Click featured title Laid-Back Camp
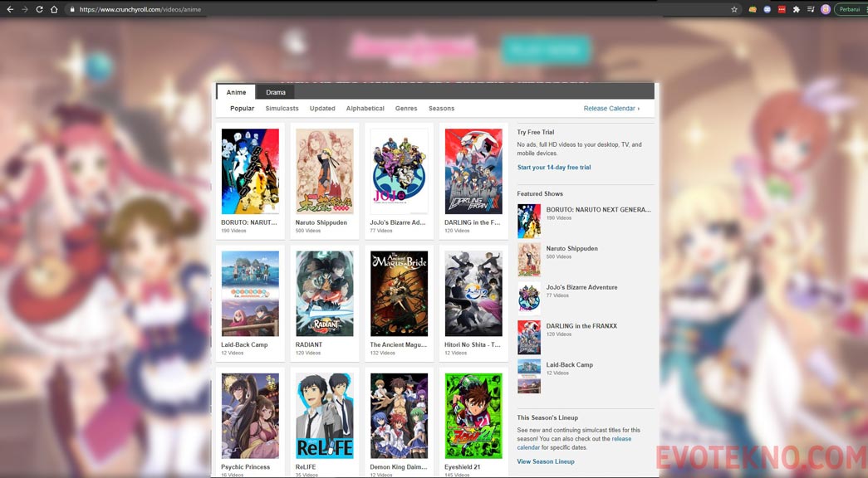The width and height of the screenshot is (868, 478). coord(570,364)
